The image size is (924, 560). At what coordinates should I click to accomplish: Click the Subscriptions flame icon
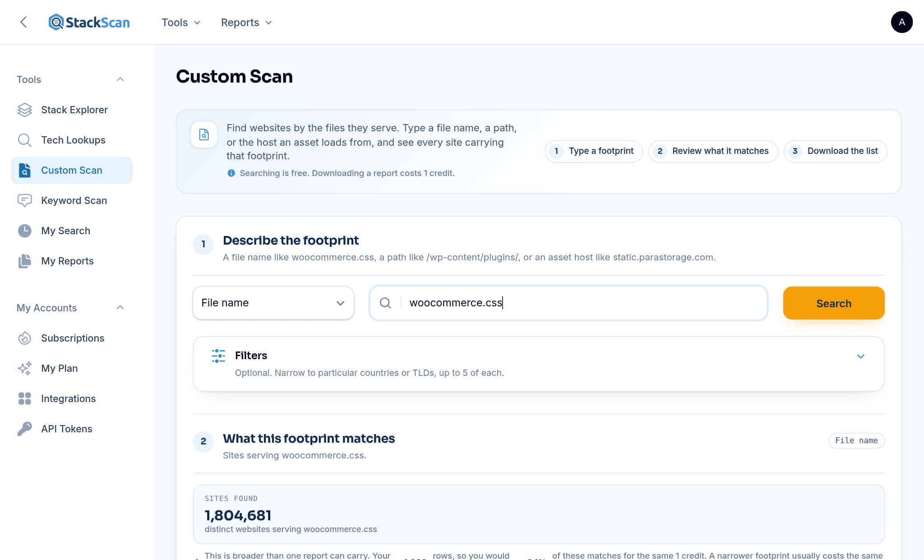pos(24,338)
